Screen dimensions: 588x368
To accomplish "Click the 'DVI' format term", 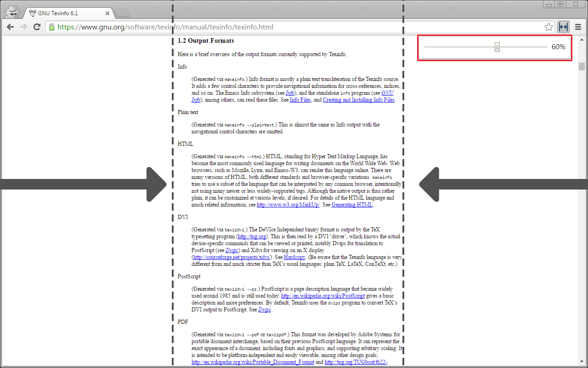I will pyautogui.click(x=183, y=217).
